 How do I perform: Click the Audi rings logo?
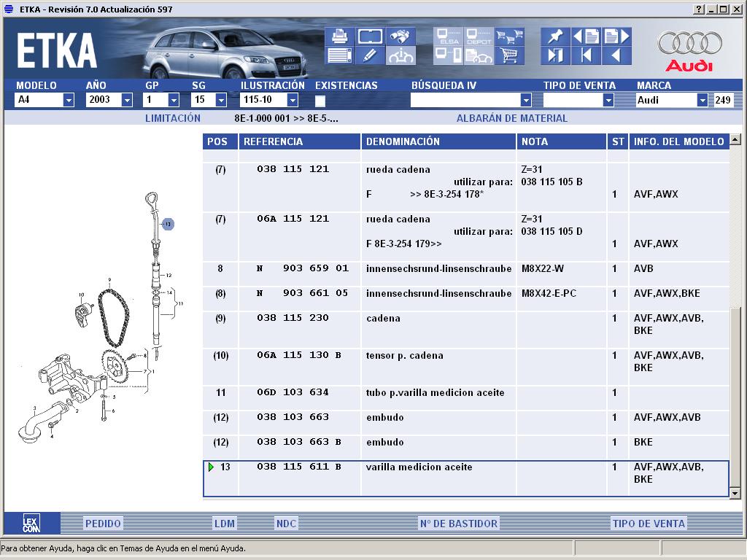coord(690,43)
